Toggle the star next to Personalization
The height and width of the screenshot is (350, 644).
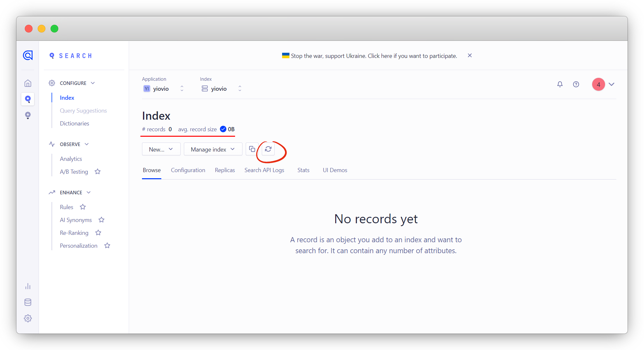click(x=107, y=245)
